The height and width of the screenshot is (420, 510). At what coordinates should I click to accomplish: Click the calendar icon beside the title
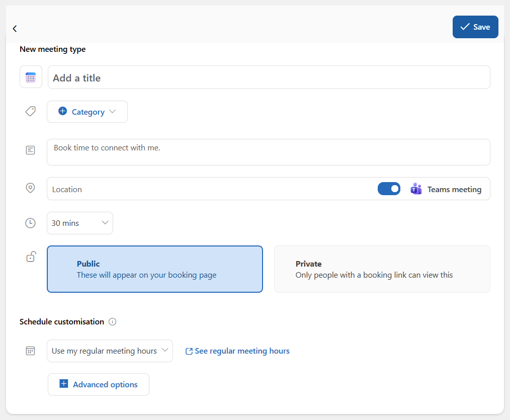pyautogui.click(x=31, y=77)
